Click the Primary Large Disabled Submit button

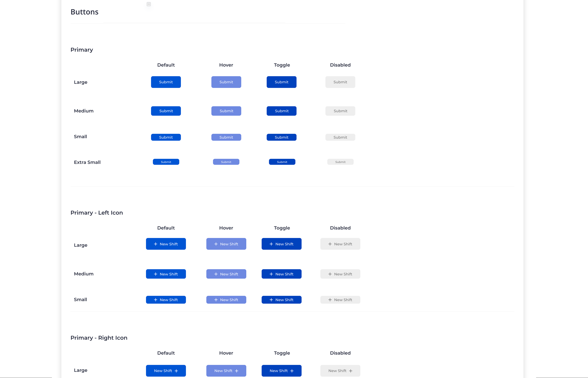[340, 82]
